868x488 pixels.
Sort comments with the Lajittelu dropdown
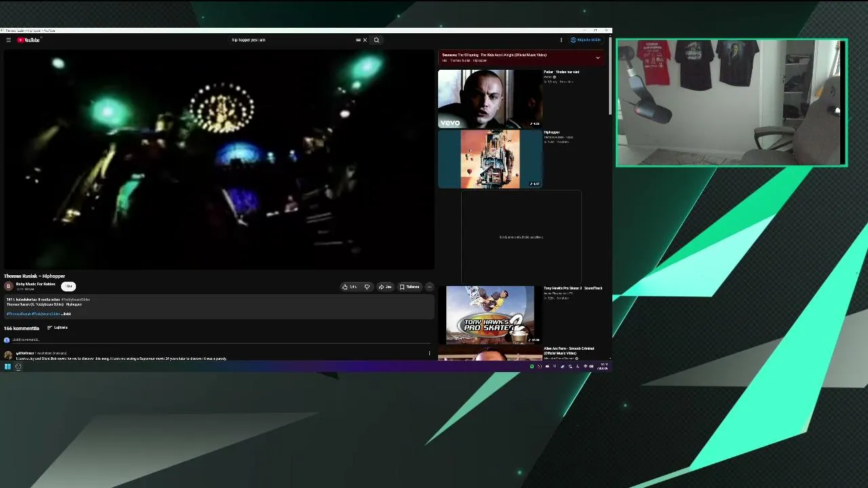[x=57, y=328]
